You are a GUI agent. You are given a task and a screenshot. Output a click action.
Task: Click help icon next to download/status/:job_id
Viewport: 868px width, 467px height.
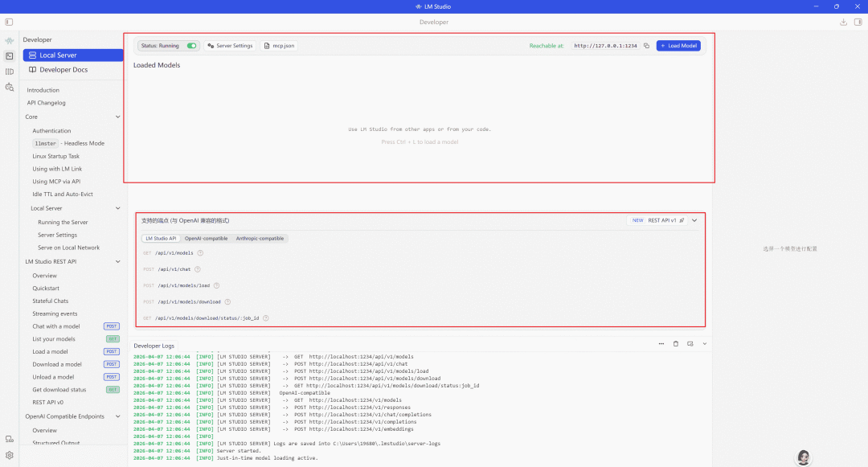(x=266, y=318)
